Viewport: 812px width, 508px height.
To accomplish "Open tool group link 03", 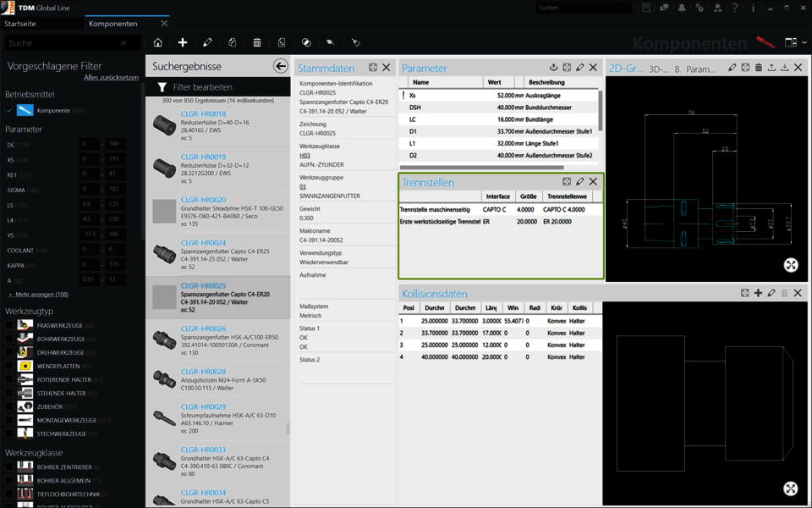I will 303,186.
